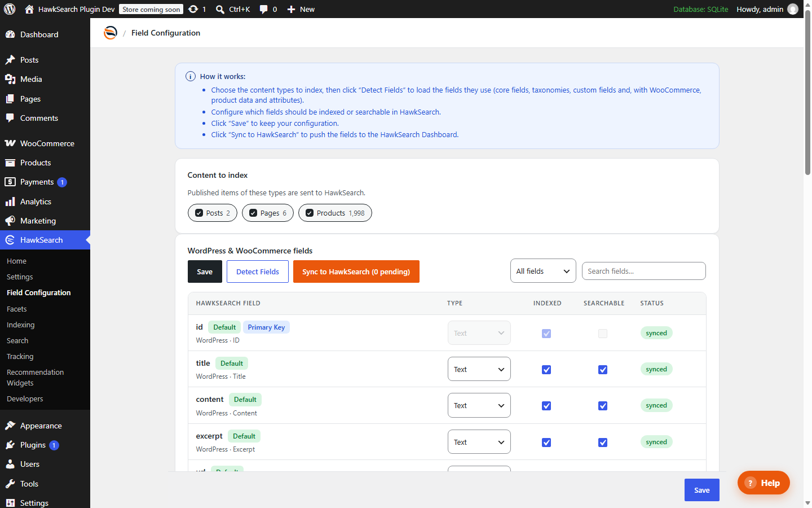This screenshot has height=508, width=812.
Task: Click the Appearance paintbrush icon
Action: point(10,426)
